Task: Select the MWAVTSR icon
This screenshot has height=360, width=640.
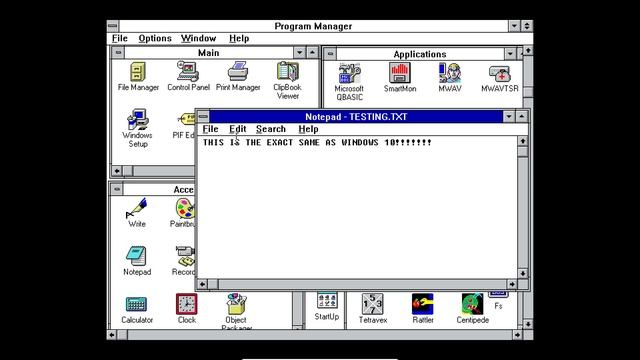Action: [x=500, y=78]
